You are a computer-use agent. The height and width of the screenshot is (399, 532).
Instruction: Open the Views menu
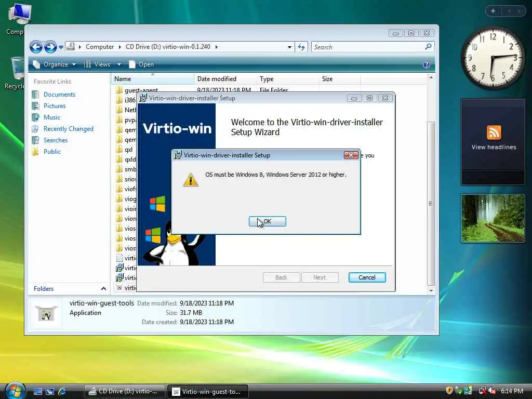point(98,64)
